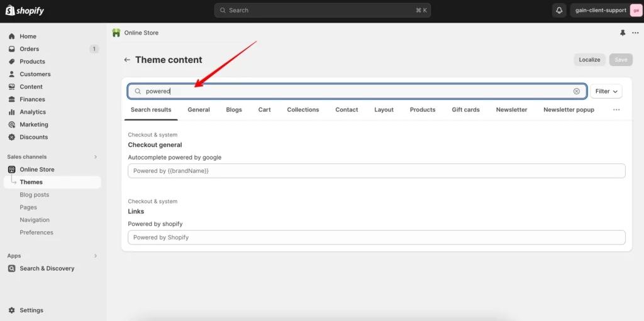Screen dimensions: 644x321
Task: Open Preferences under Online Store
Action: click(36, 232)
